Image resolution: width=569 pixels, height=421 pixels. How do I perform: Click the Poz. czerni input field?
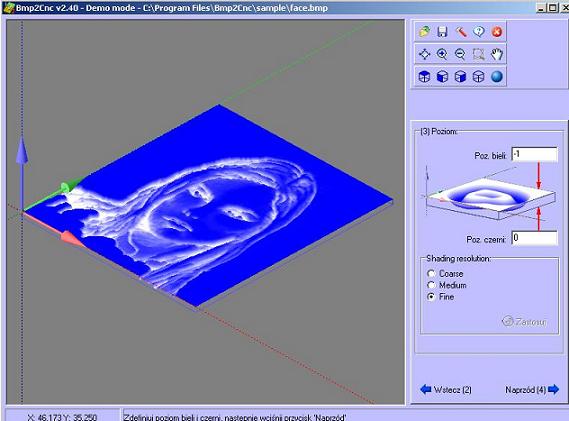coord(535,238)
